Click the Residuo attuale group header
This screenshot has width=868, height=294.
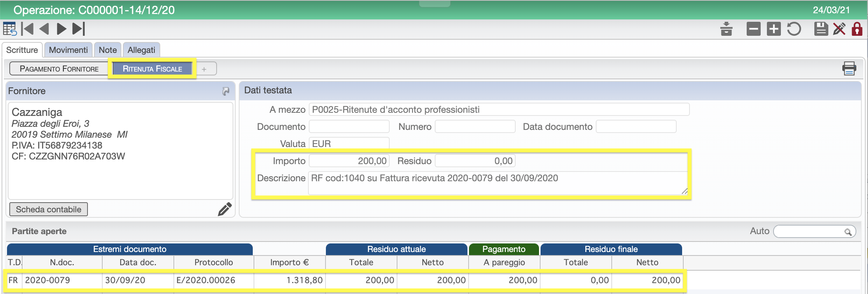pyautogui.click(x=397, y=249)
